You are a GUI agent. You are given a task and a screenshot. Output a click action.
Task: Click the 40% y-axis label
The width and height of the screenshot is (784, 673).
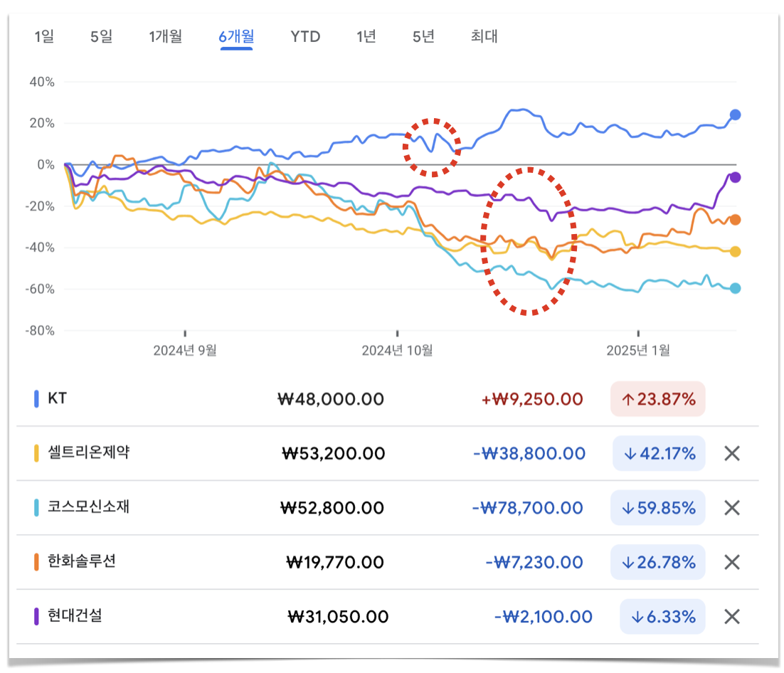pyautogui.click(x=42, y=82)
